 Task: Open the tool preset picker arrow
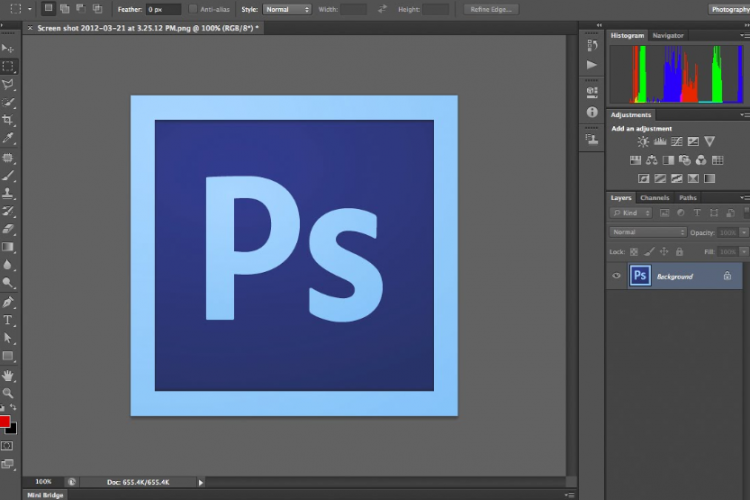[x=30, y=9]
